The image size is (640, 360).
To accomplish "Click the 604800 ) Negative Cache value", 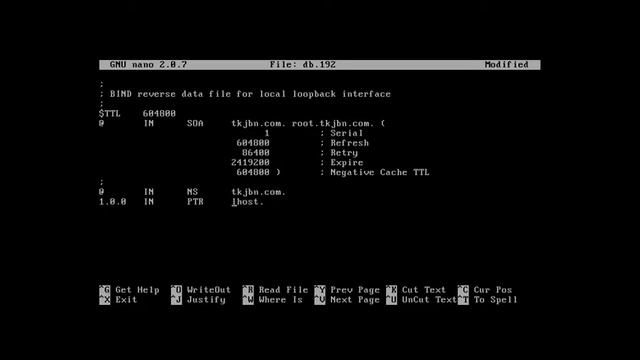I will point(259,172).
